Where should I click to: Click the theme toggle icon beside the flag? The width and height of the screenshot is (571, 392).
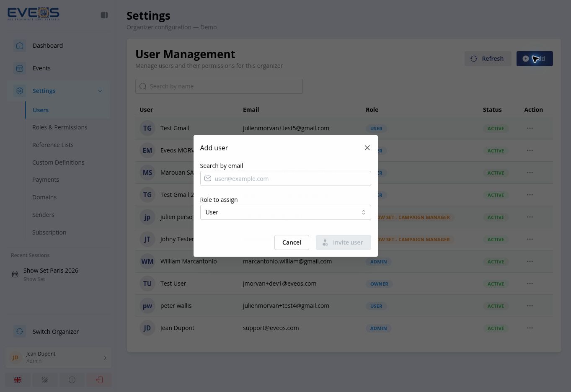45,380
